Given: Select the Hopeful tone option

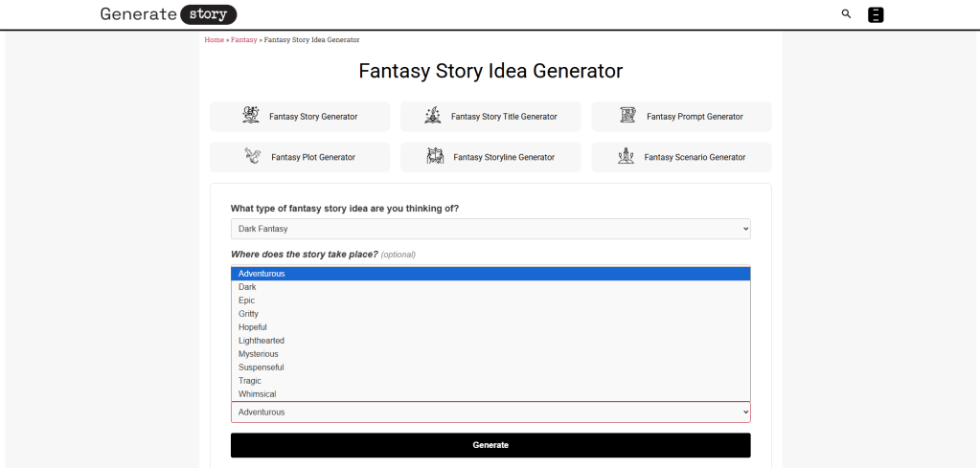Looking at the screenshot, I should tap(253, 327).
